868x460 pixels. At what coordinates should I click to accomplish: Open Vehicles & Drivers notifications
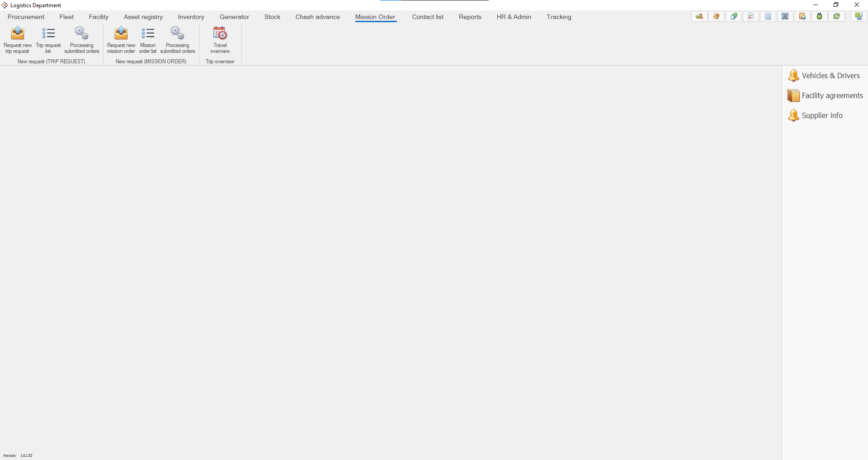click(x=830, y=76)
